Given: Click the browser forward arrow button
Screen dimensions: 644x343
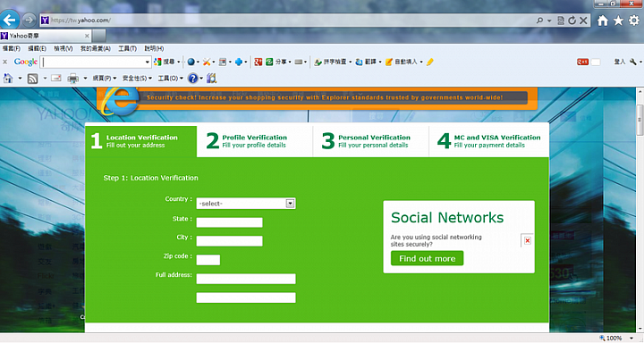Looking at the screenshot, I should [x=30, y=20].
